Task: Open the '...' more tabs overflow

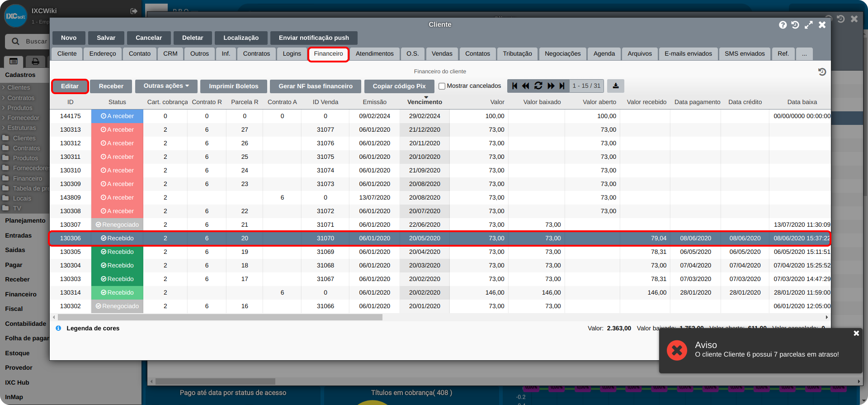Action: click(x=804, y=53)
